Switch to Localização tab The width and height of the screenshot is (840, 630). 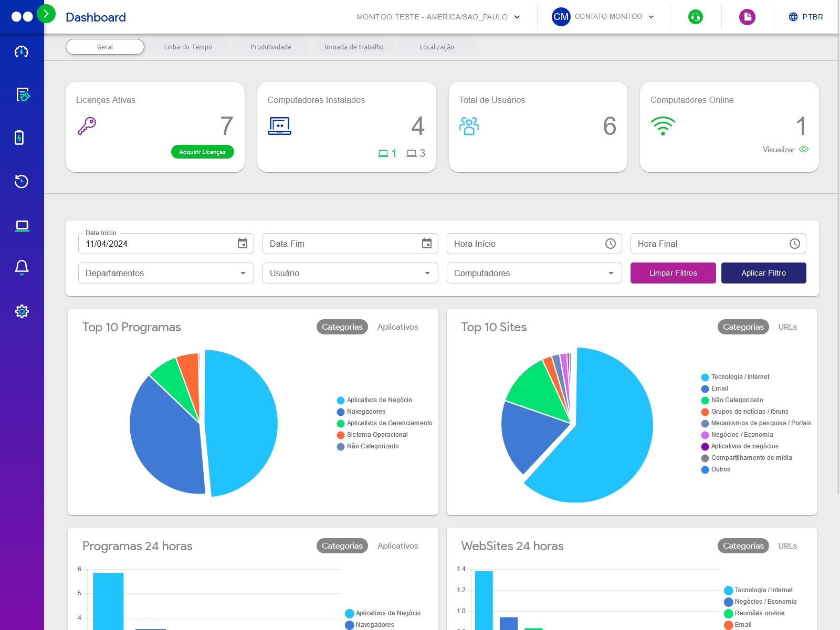point(437,47)
